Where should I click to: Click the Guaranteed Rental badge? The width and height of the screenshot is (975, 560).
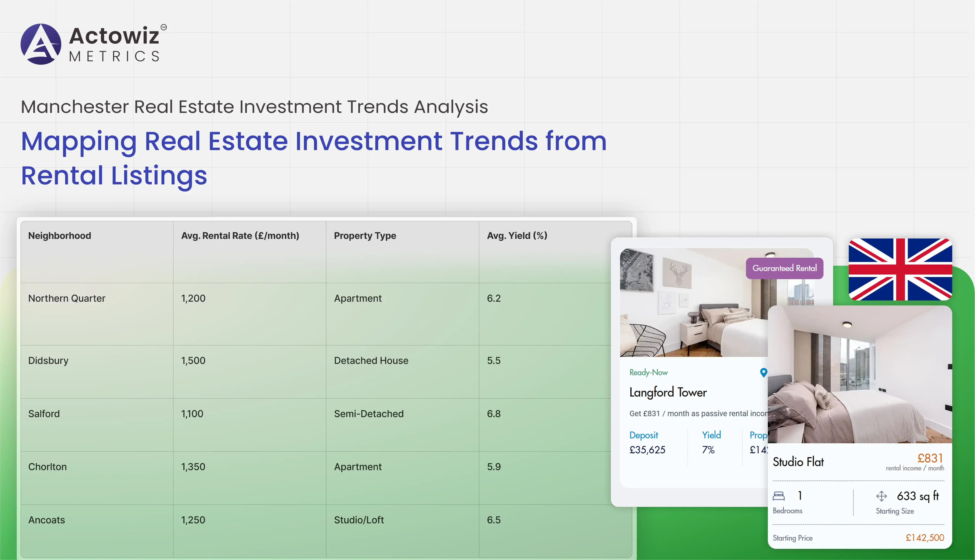click(x=784, y=268)
